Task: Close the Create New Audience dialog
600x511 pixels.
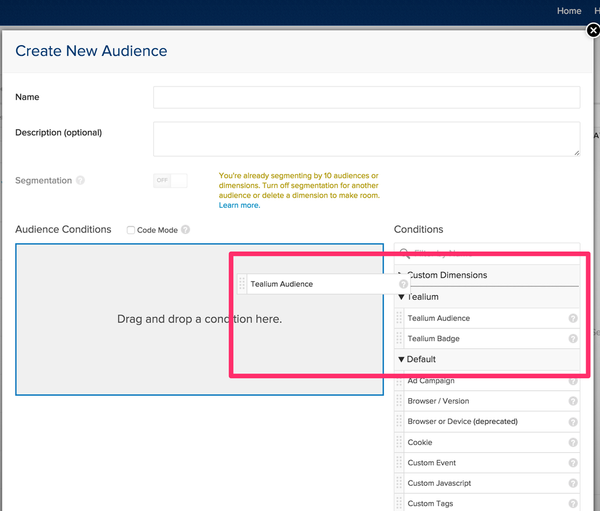Action: coord(592,31)
